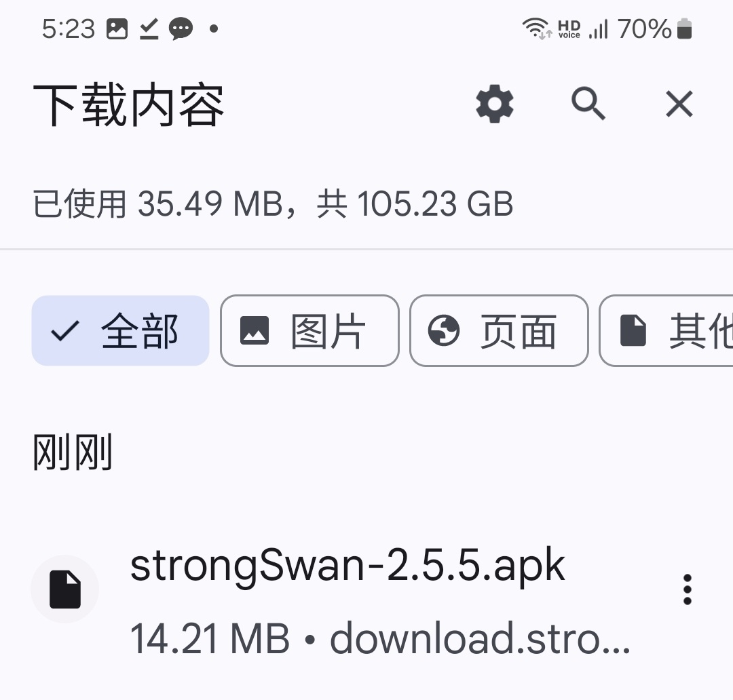
Task: Select the 全部 filter chip
Action: coord(120,330)
